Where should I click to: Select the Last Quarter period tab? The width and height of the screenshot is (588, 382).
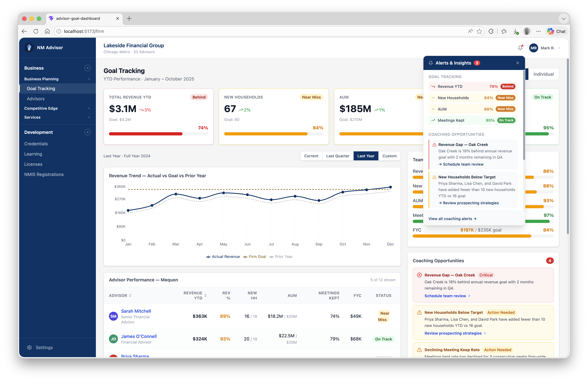tap(337, 156)
